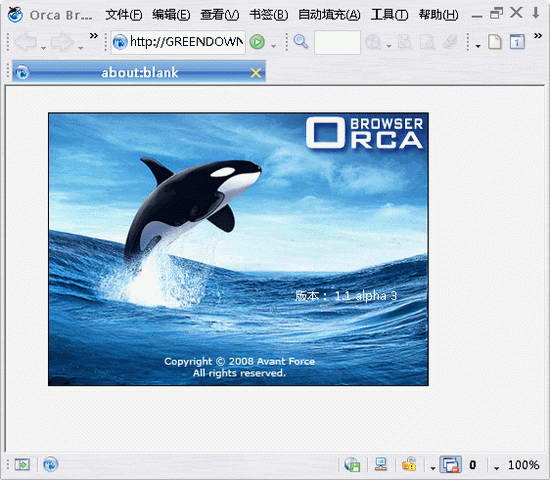Click the page icon inside address bar
This screenshot has height=480, width=550.
pyautogui.click(x=120, y=42)
